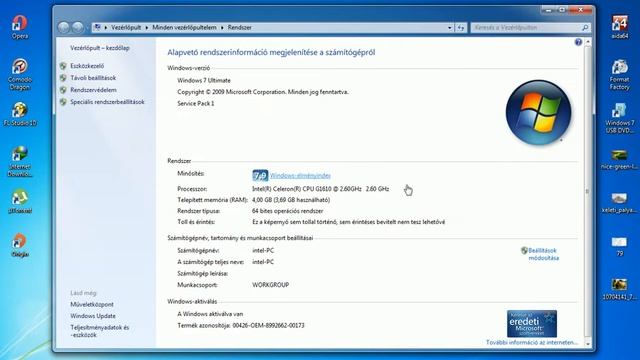
Task: Open Vezérlőpult – kezdőlap link
Action: (x=100, y=48)
